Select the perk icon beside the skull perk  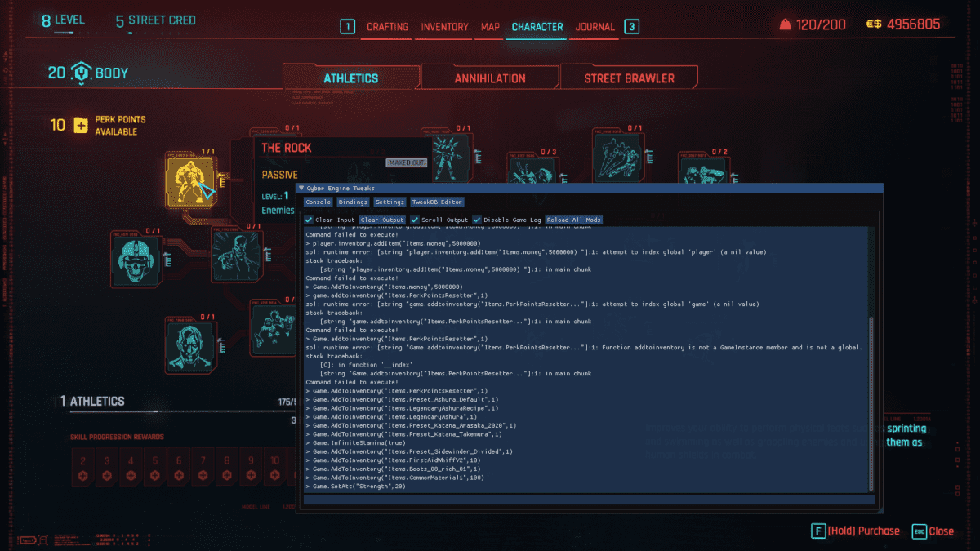237,256
